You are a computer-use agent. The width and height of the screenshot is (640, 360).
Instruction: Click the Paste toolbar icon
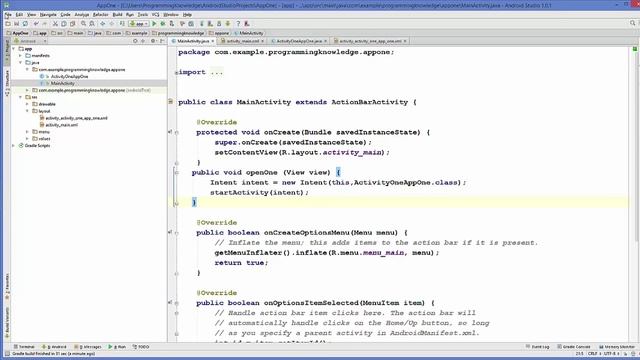pos(73,24)
